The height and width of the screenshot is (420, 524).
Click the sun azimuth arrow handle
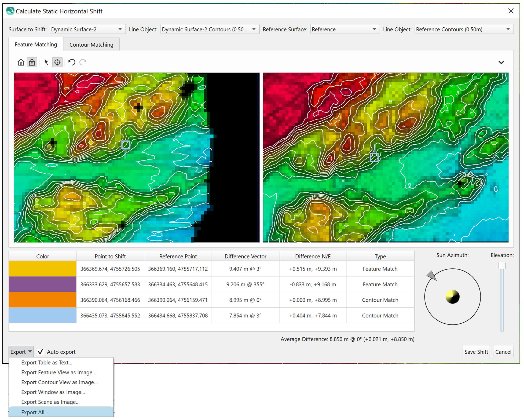tap(432, 275)
